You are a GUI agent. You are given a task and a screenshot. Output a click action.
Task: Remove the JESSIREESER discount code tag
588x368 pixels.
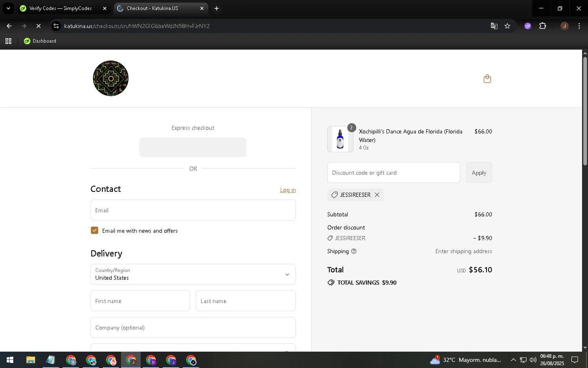coord(377,195)
